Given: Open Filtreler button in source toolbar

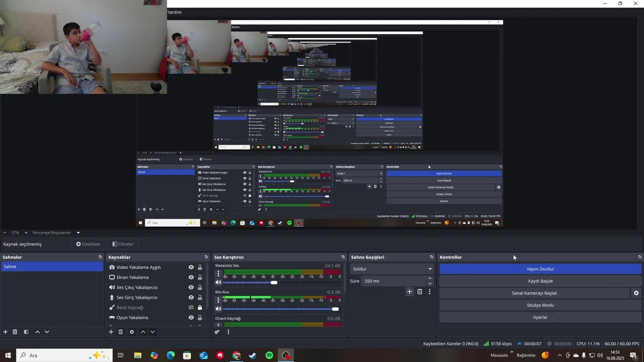Looking at the screenshot, I should click(123, 244).
